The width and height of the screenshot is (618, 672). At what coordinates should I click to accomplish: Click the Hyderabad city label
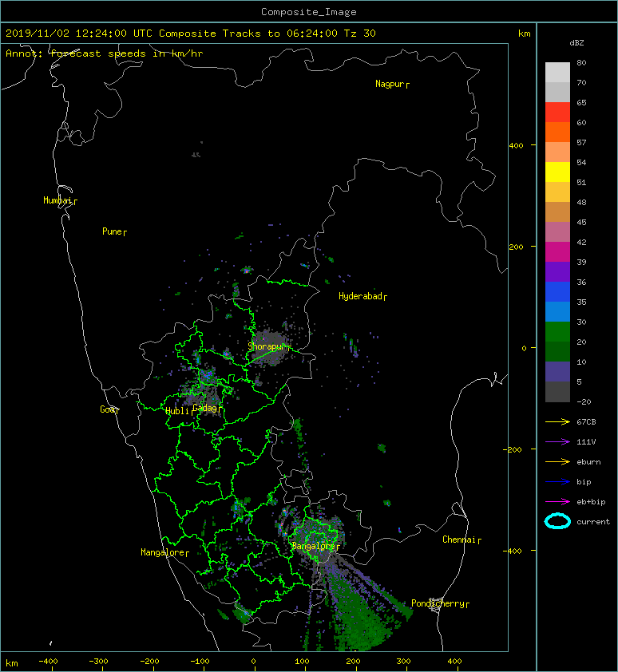tap(360, 296)
